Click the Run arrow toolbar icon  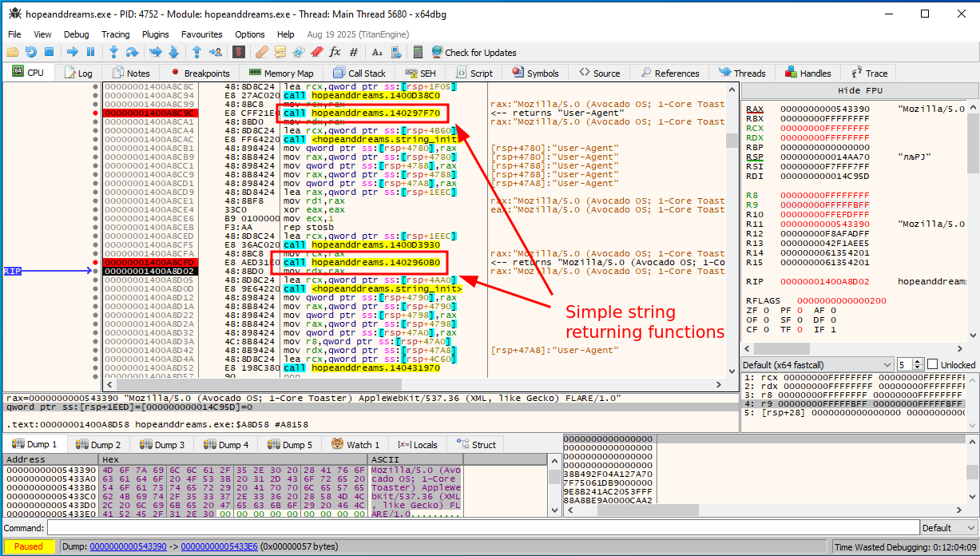(73, 52)
